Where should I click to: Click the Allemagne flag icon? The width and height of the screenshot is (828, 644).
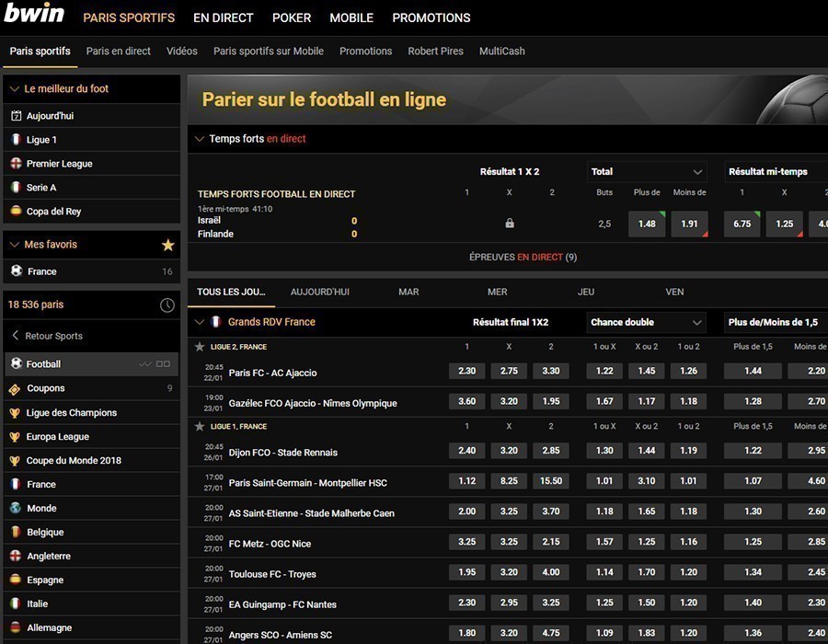click(16, 627)
